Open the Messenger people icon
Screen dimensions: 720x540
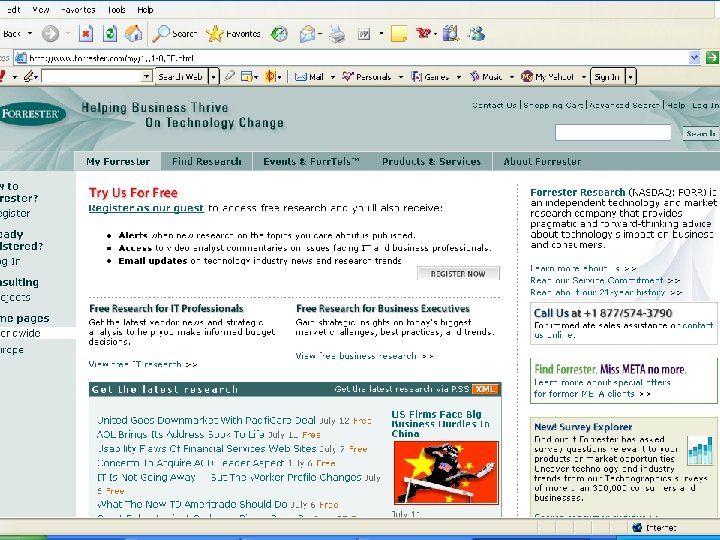click(476, 34)
